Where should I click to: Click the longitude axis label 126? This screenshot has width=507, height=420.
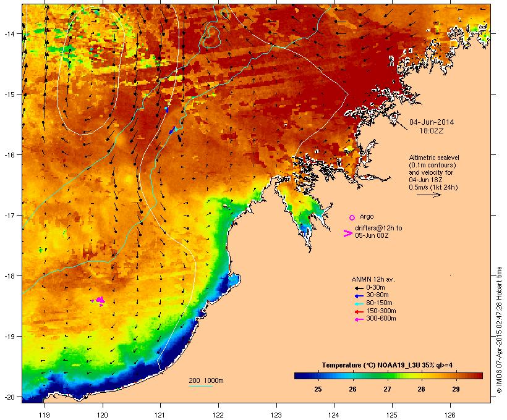[x=450, y=415]
